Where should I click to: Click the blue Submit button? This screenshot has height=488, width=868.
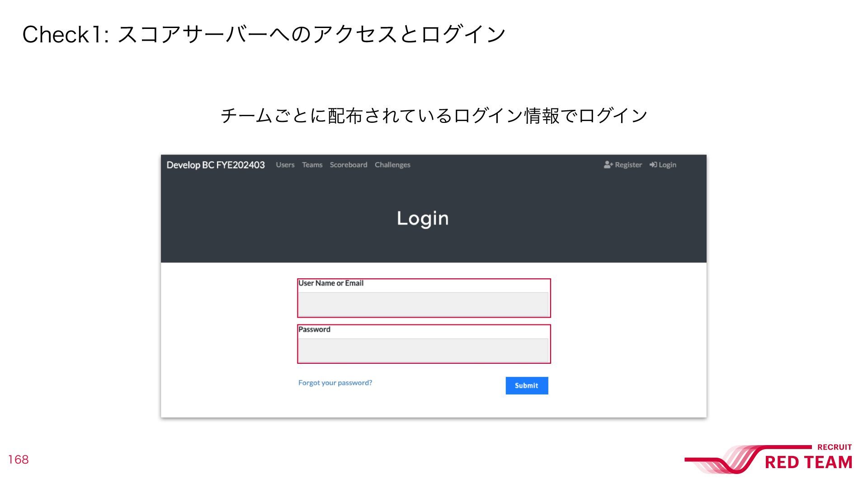(527, 385)
